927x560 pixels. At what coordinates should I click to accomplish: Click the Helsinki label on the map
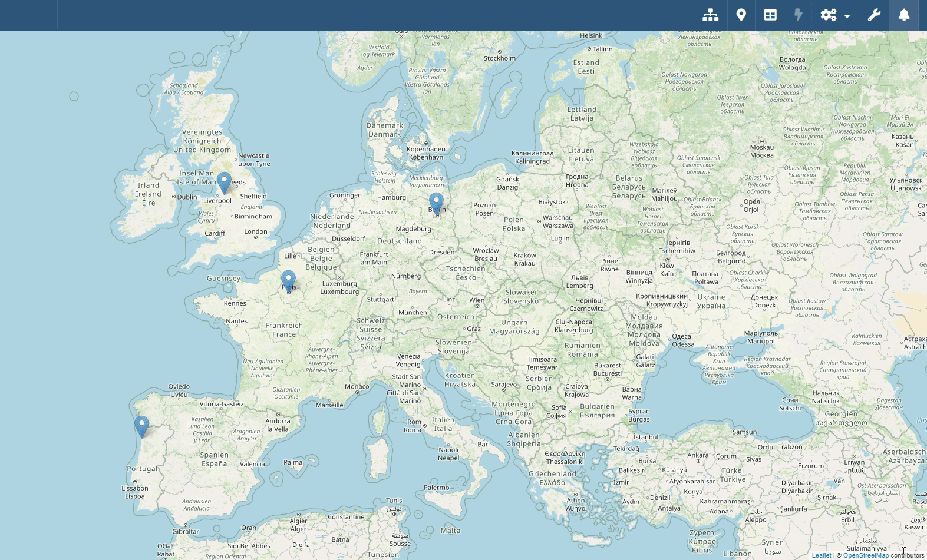tap(592, 35)
